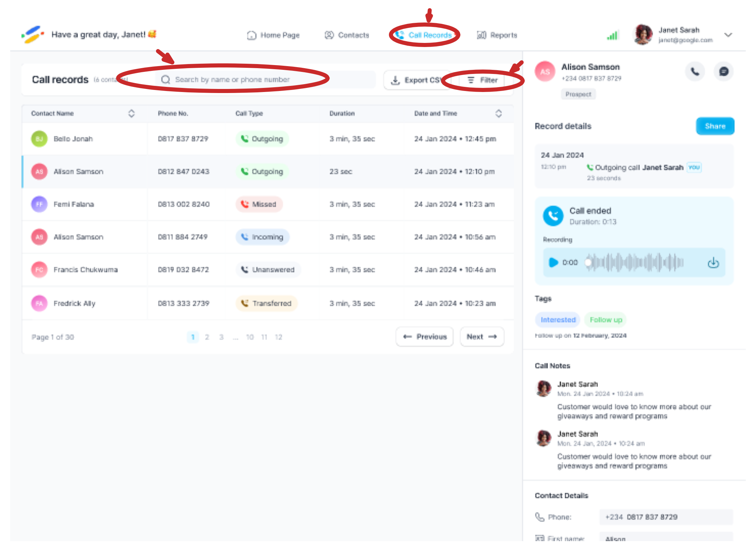Image resolution: width=756 pixels, height=551 pixels.
Task: Expand the Janet Sarah account dropdown chevron
Action: tap(728, 35)
